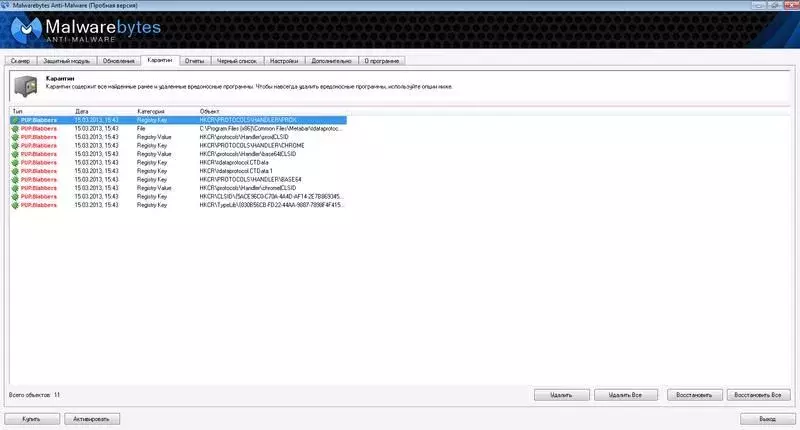Image resolution: width=800 pixels, height=430 pixels.
Task: Click bug icon beside Handler\proxCLSID entry
Action: (15, 137)
